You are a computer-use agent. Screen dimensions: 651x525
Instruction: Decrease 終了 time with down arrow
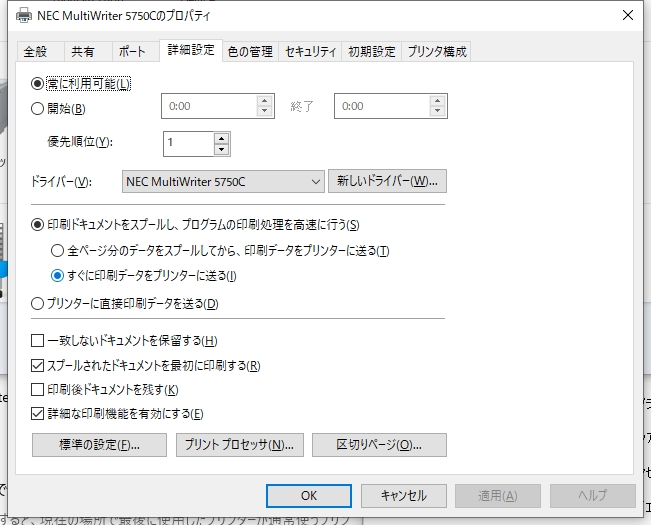pos(437,111)
